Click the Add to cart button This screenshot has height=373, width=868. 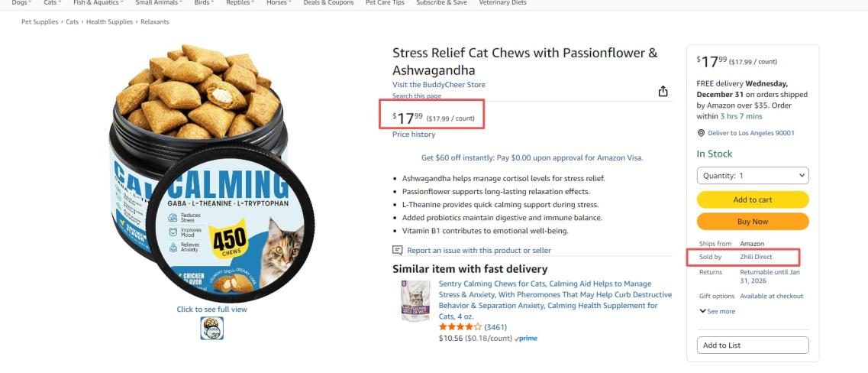tap(752, 199)
